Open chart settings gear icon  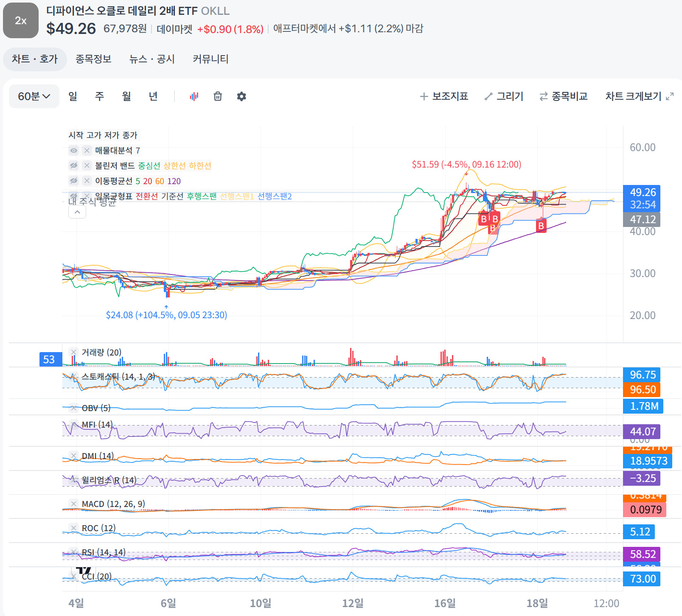pos(241,96)
